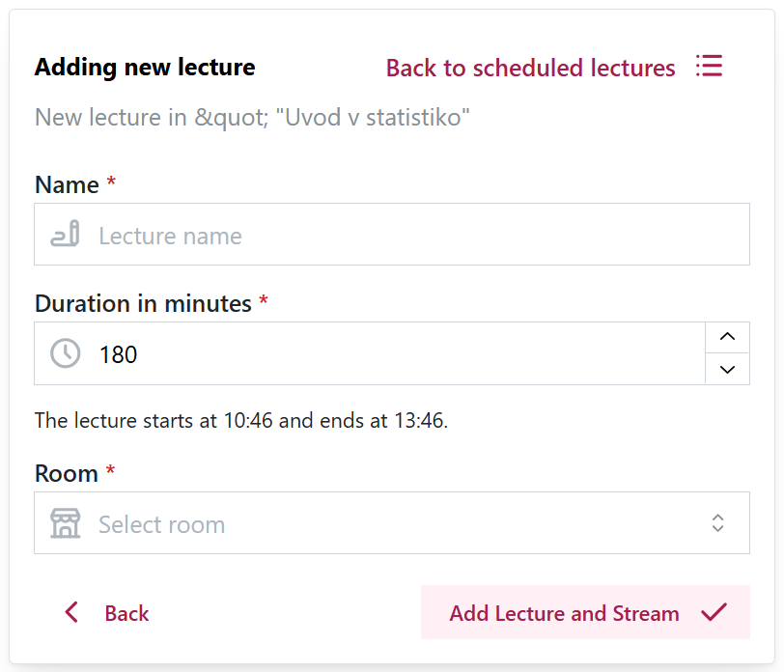
Task: Click the Name field label
Action: (67, 184)
